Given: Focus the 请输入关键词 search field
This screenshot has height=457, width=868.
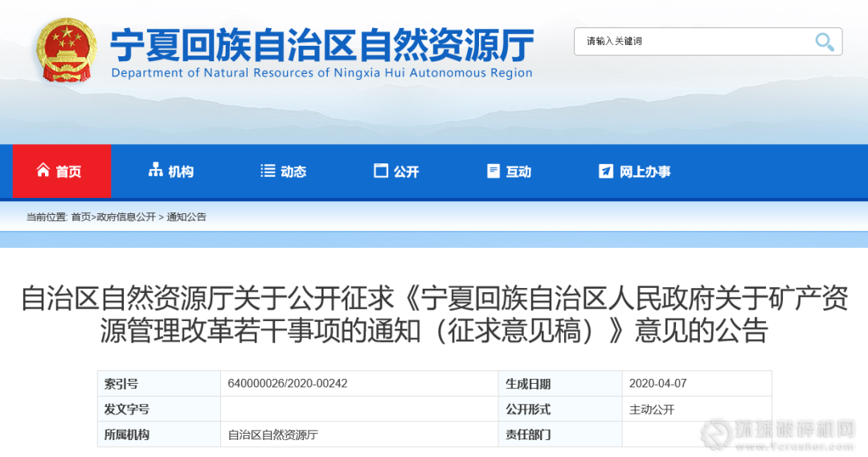Looking at the screenshot, I should click(x=691, y=42).
